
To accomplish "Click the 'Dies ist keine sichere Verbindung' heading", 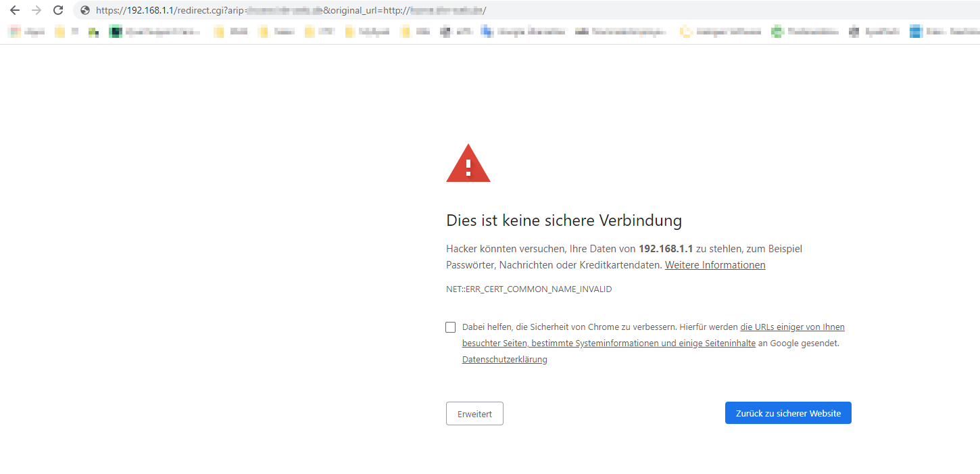I will pos(564,220).
